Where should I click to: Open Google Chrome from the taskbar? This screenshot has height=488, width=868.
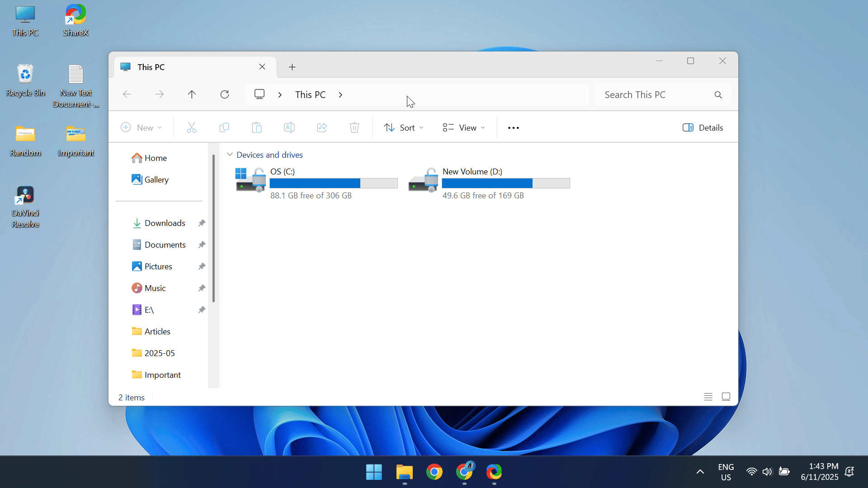click(434, 472)
